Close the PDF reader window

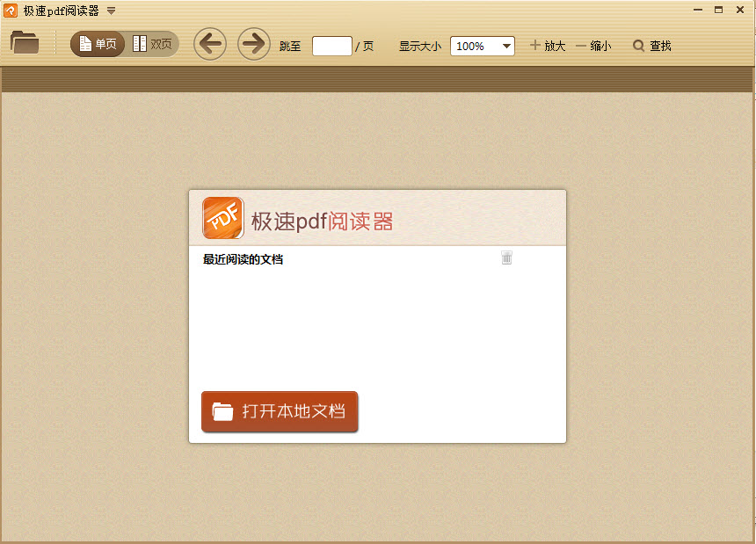pyautogui.click(x=740, y=10)
